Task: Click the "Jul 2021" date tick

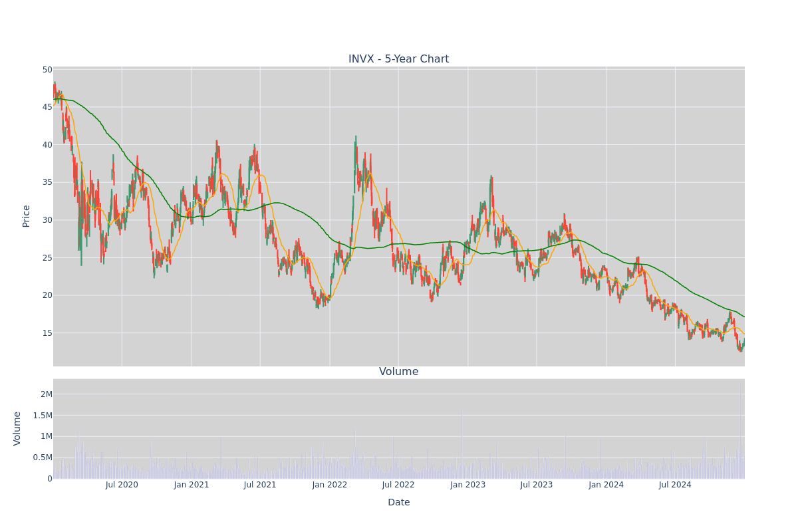Action: tap(260, 485)
